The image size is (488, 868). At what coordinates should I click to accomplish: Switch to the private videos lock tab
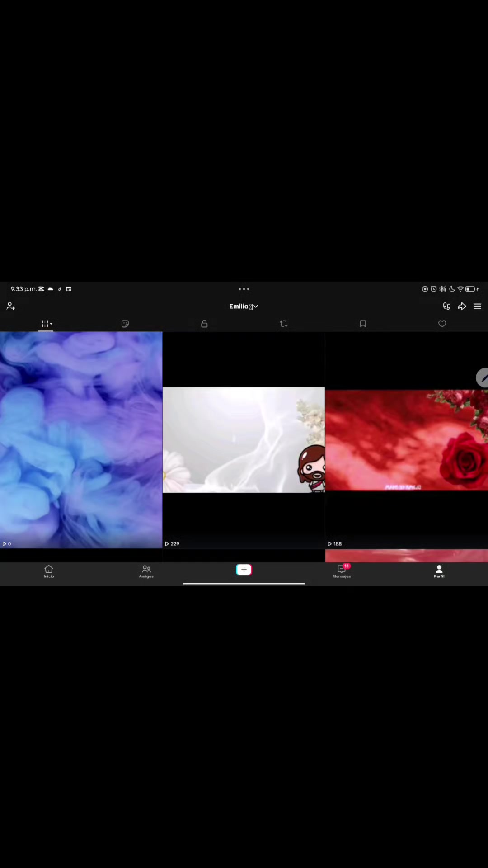(204, 324)
